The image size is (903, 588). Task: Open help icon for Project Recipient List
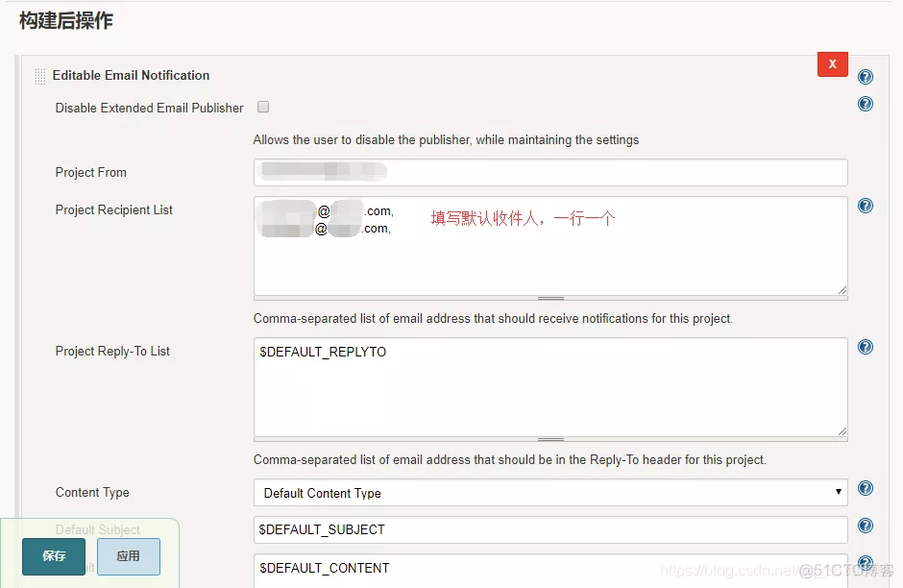(865, 206)
